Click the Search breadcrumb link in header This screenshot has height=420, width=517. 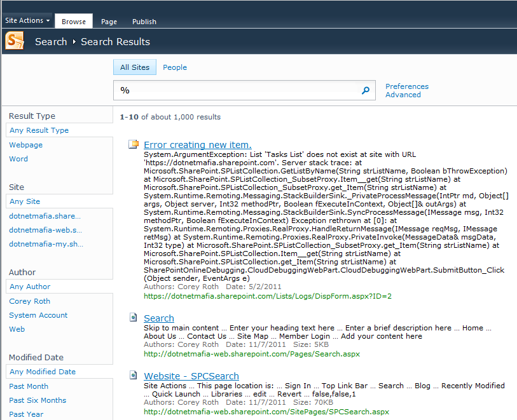click(51, 42)
